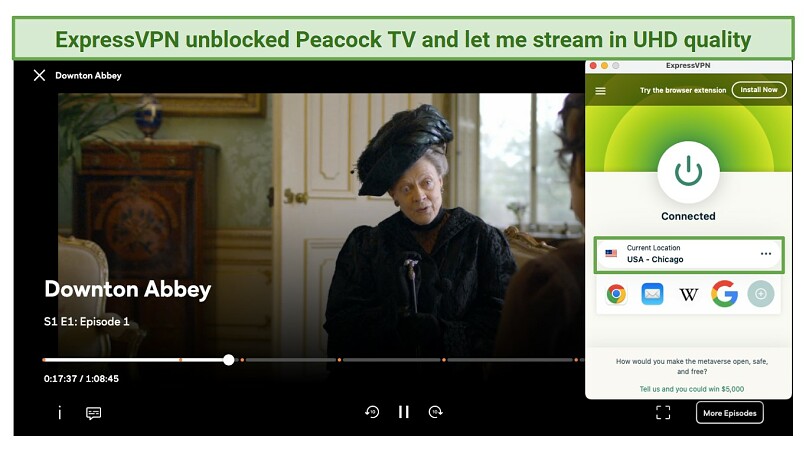Open More Episodes
Image resolution: width=806 pixels, height=453 pixels.
pyautogui.click(x=729, y=413)
